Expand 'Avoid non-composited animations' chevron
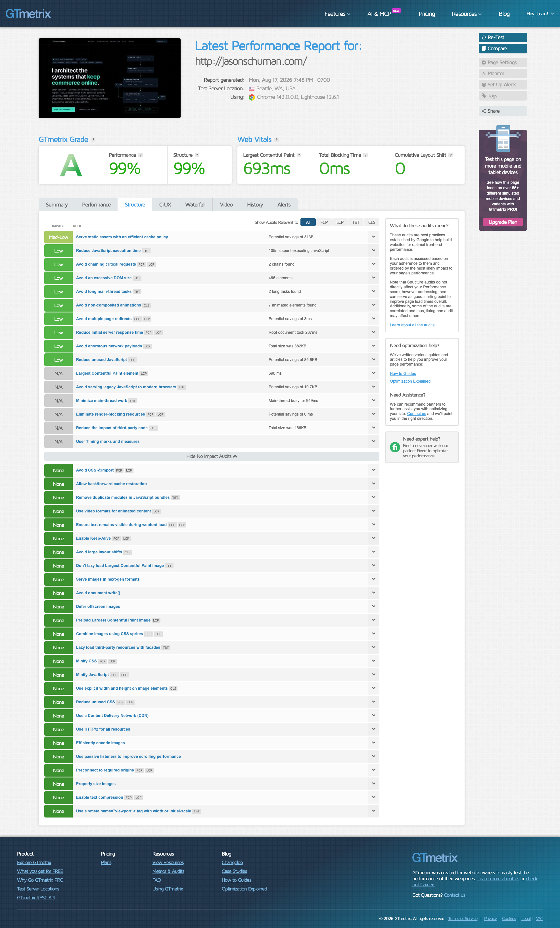This screenshot has height=928, width=560. (374, 305)
